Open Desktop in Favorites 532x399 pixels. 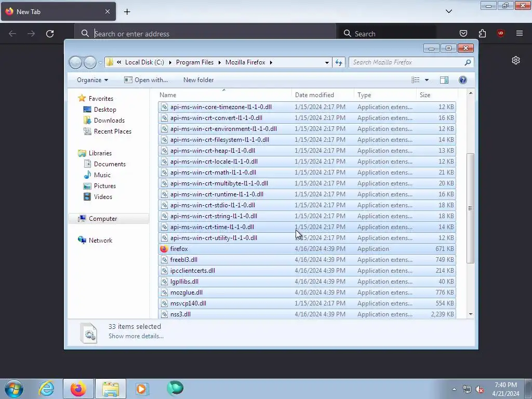pyautogui.click(x=105, y=110)
